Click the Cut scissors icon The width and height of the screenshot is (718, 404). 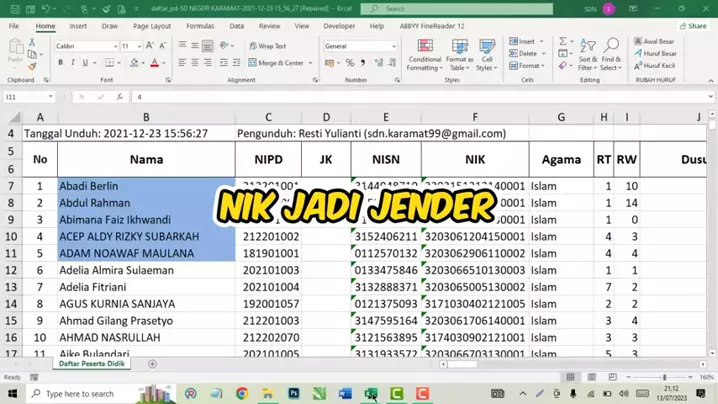[x=33, y=44]
